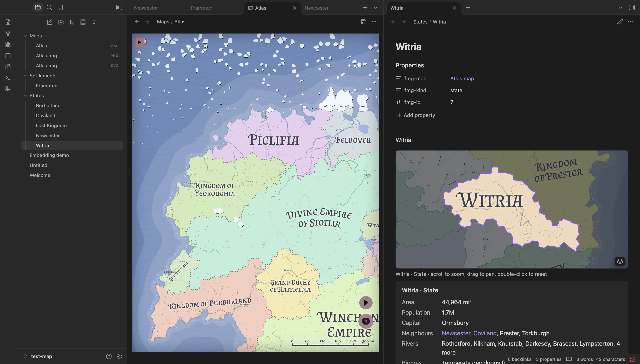
Task: Open tab list dropdown in left group
Action: point(376,8)
